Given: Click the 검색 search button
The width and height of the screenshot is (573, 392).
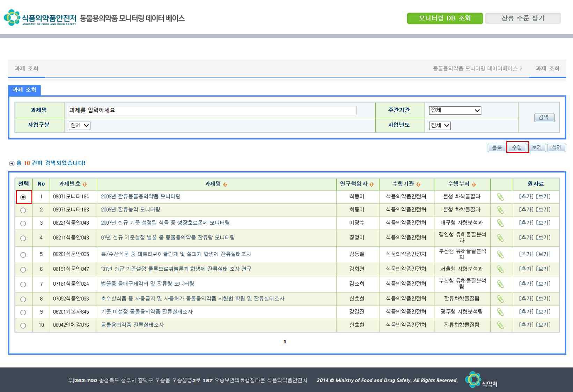Looking at the screenshot, I should point(544,118).
